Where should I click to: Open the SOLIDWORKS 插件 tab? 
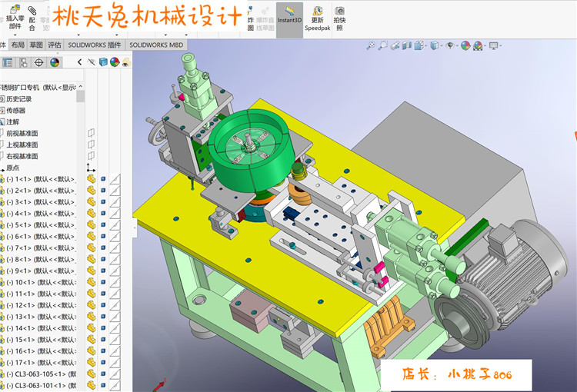click(94, 45)
